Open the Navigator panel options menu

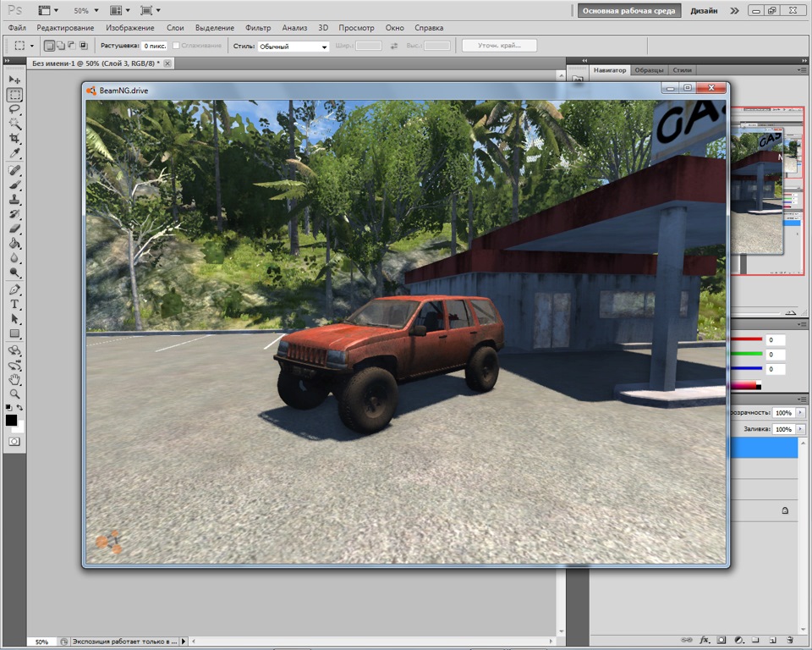coord(803,70)
